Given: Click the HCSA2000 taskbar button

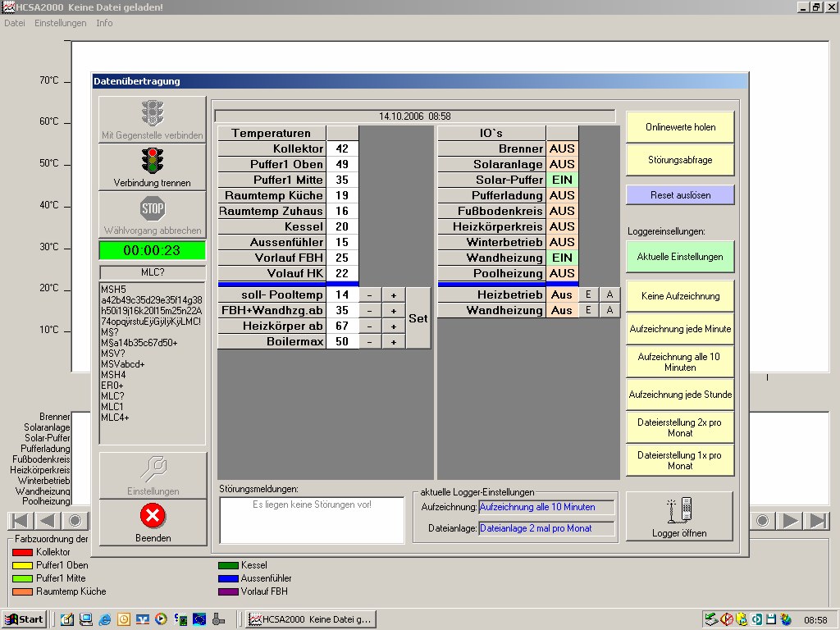Looking at the screenshot, I should click(x=311, y=619).
